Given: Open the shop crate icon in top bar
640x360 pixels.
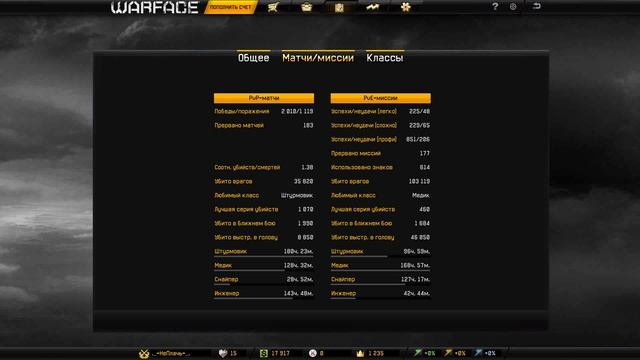Looking at the screenshot, I should [306, 7].
